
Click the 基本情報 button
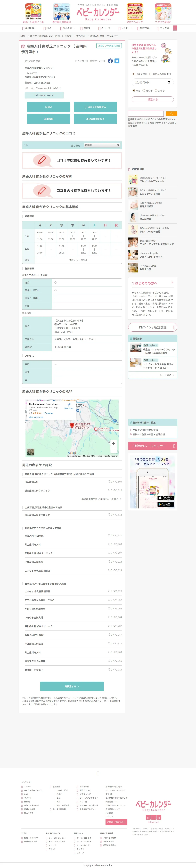tap(49, 119)
